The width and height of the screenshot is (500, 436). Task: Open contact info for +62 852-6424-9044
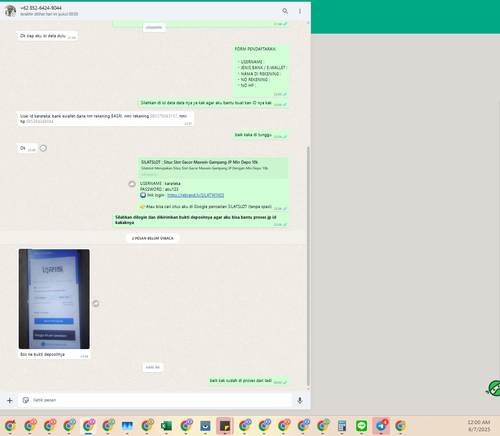[41, 8]
